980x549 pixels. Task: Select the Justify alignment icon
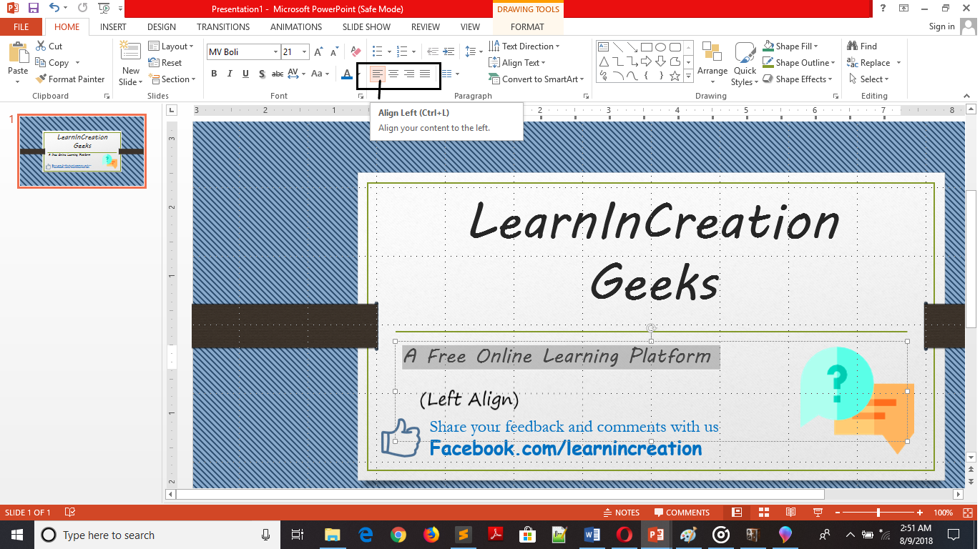tap(425, 74)
